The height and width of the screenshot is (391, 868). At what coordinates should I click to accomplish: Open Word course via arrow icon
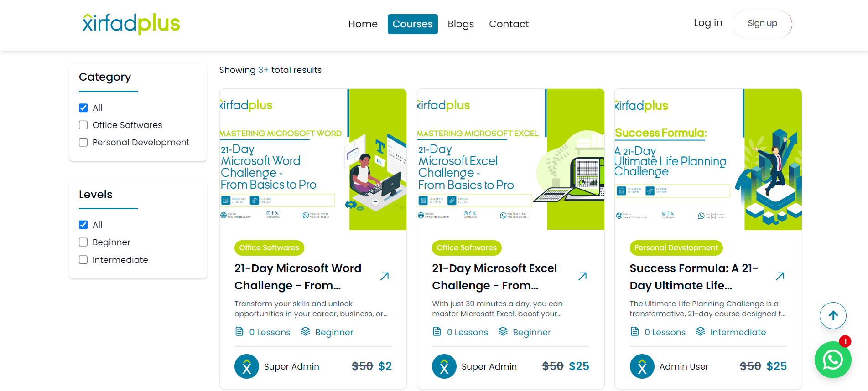coord(385,276)
